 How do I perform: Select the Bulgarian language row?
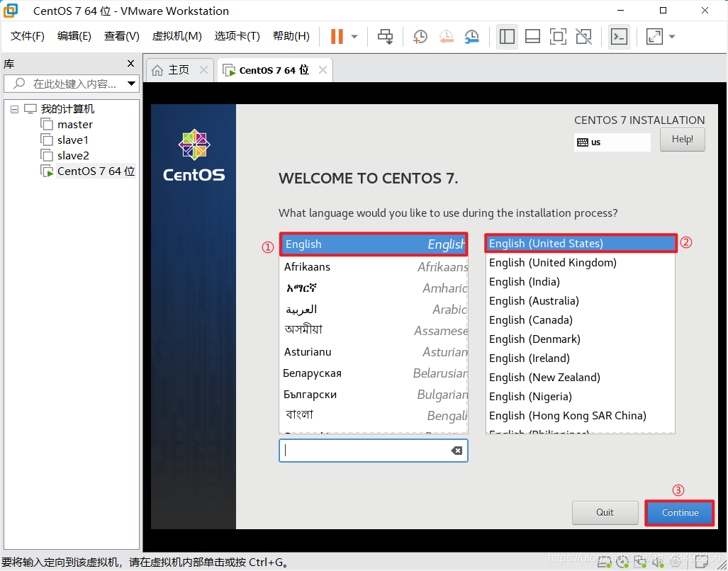pos(374,395)
